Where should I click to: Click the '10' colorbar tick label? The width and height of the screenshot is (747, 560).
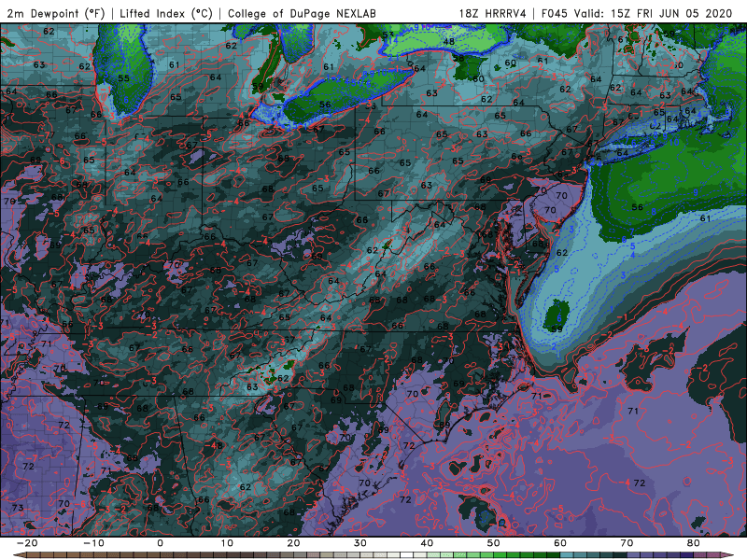pyautogui.click(x=227, y=543)
